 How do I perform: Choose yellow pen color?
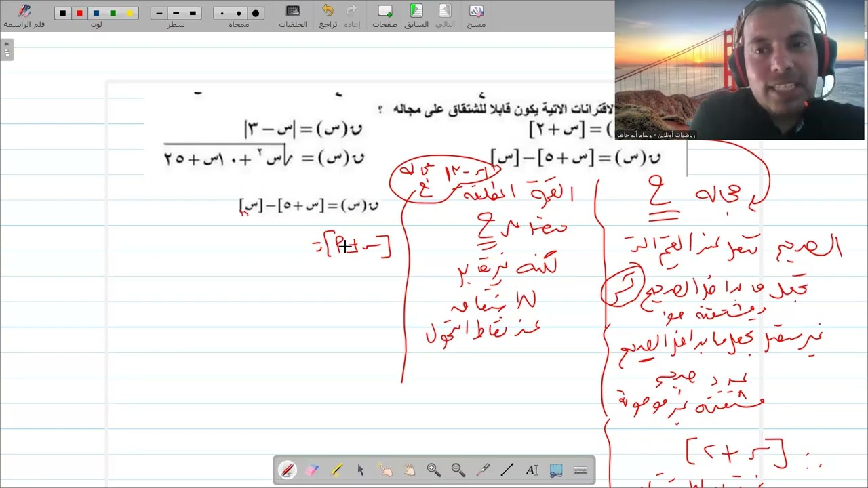[130, 13]
